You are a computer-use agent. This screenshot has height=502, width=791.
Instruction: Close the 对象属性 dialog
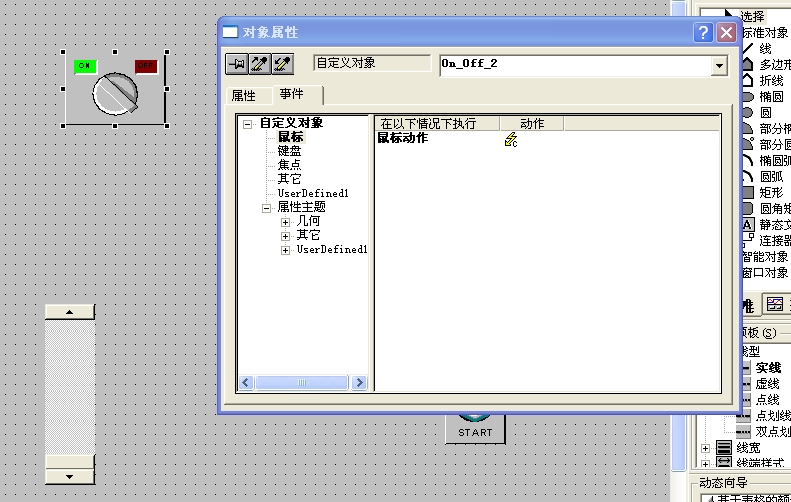pyautogui.click(x=726, y=33)
